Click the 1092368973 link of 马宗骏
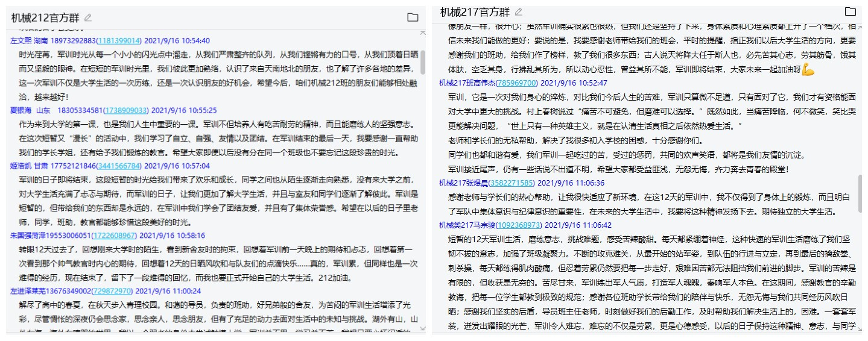868x341 pixels. (519, 225)
